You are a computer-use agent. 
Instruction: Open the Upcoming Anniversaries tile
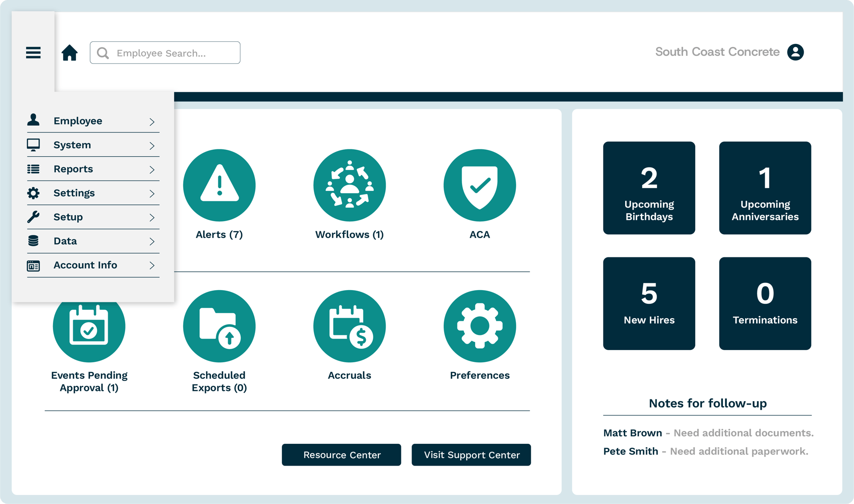(x=765, y=188)
